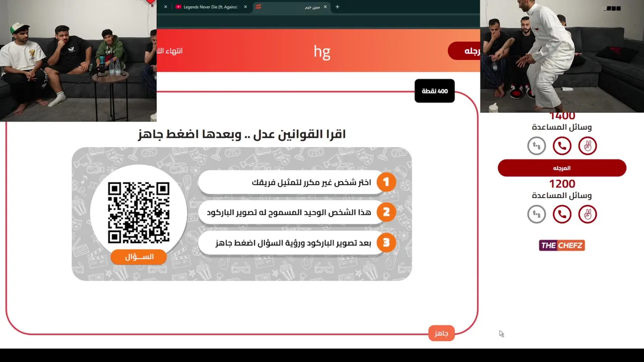Viewport: 644px width, 362px height.
Task: Select the سين جيم browser tab
Action: coord(291,7)
